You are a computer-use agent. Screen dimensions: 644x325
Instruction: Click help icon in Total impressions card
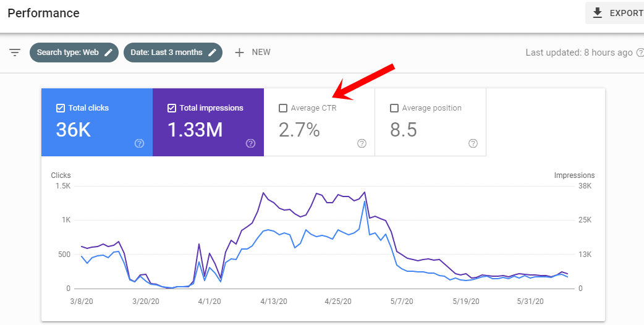pos(250,143)
